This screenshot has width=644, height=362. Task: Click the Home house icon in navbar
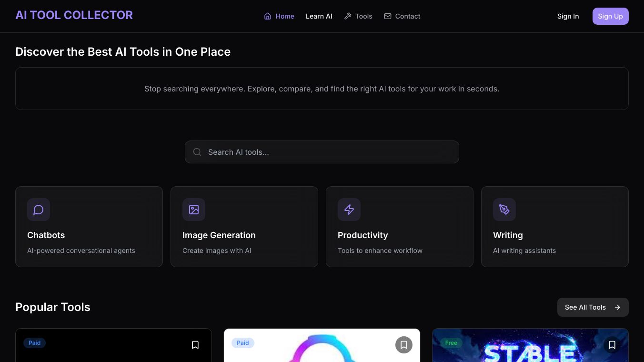pos(268,16)
